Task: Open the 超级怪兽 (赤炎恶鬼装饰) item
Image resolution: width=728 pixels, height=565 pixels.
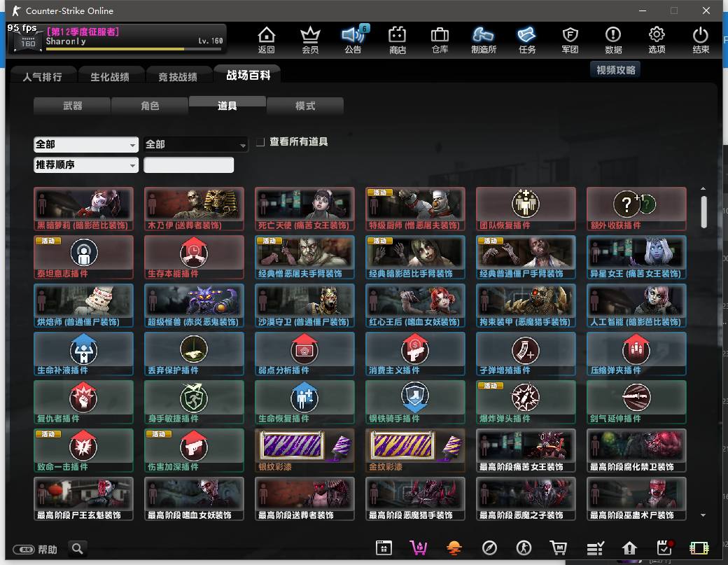Action: [194, 305]
